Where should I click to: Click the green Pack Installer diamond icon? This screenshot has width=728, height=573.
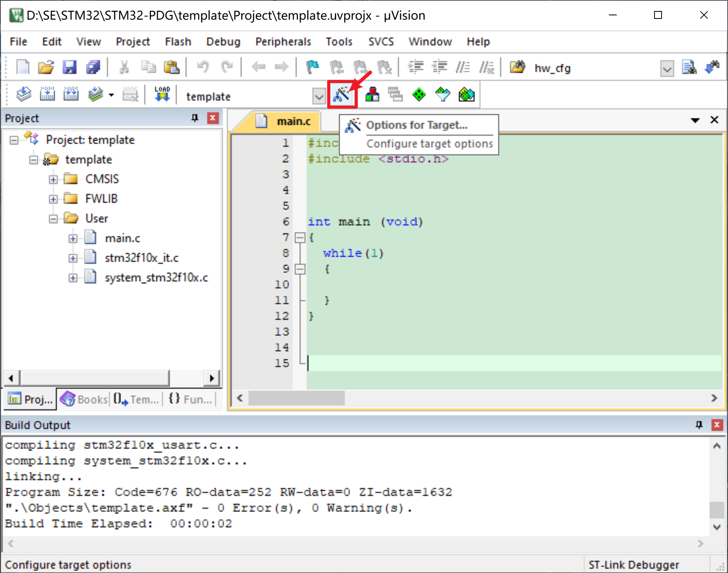419,95
